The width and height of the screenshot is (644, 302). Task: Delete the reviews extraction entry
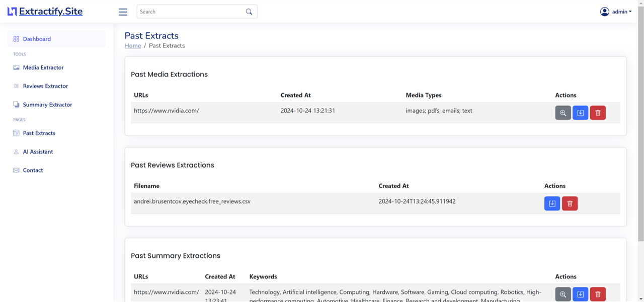click(x=570, y=203)
